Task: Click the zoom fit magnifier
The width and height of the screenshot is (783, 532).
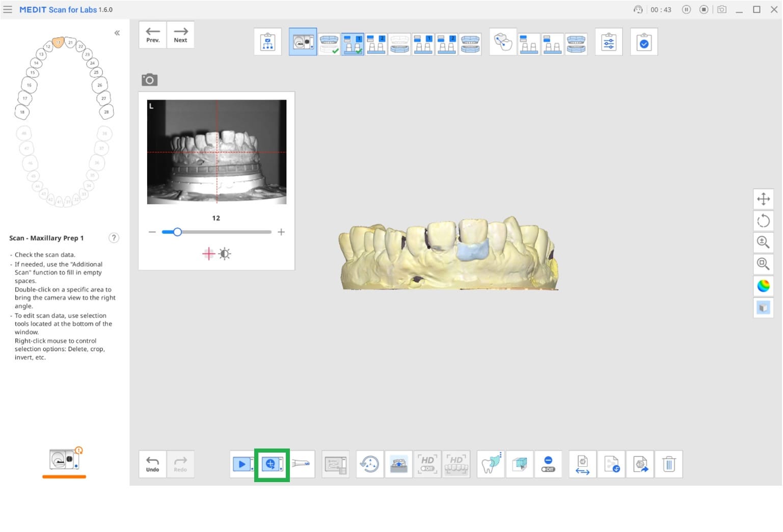Action: click(763, 264)
